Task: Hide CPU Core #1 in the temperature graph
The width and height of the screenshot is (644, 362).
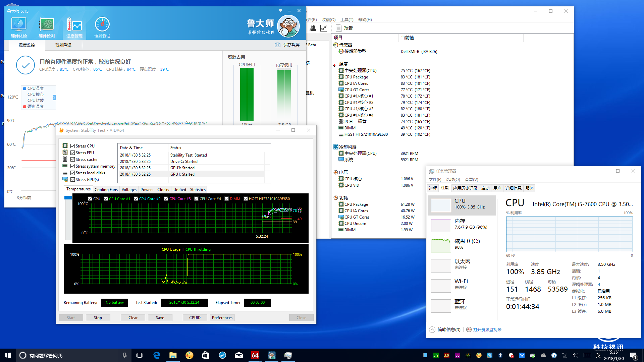Action: [106, 199]
